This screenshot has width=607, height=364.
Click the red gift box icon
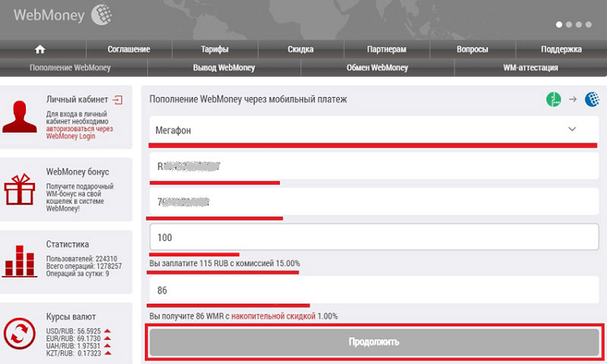[19, 189]
